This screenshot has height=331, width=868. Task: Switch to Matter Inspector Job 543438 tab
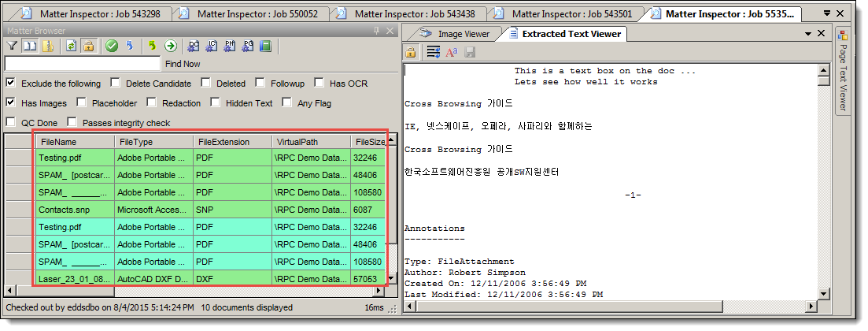pos(408,14)
